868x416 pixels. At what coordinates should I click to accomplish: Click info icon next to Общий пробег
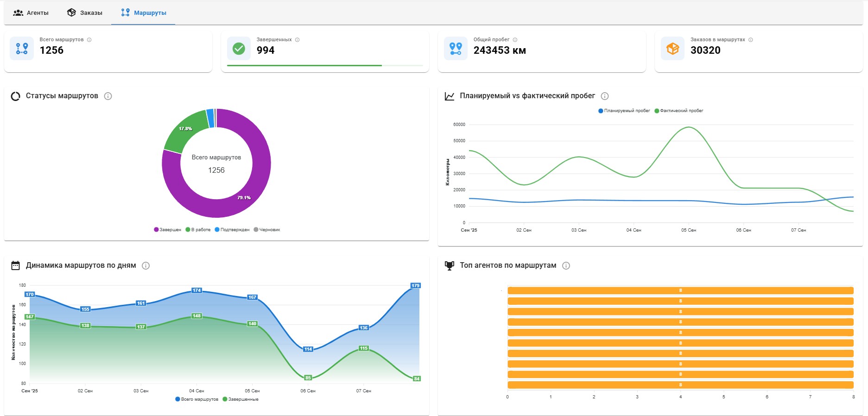pyautogui.click(x=515, y=40)
